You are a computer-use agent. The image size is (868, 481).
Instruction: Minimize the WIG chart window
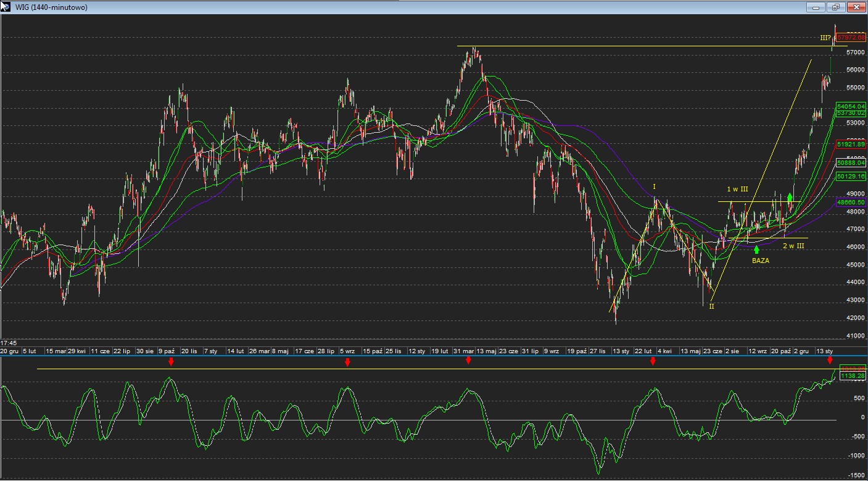(x=816, y=7)
